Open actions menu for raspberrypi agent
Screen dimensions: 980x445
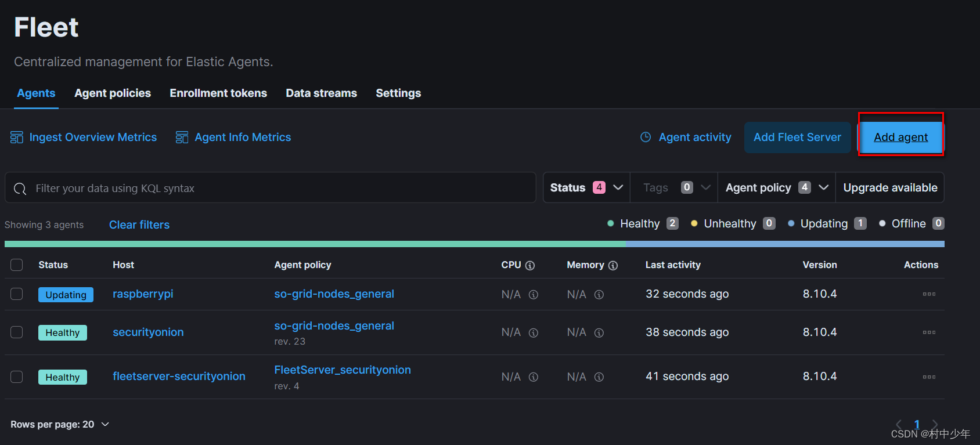click(x=929, y=294)
